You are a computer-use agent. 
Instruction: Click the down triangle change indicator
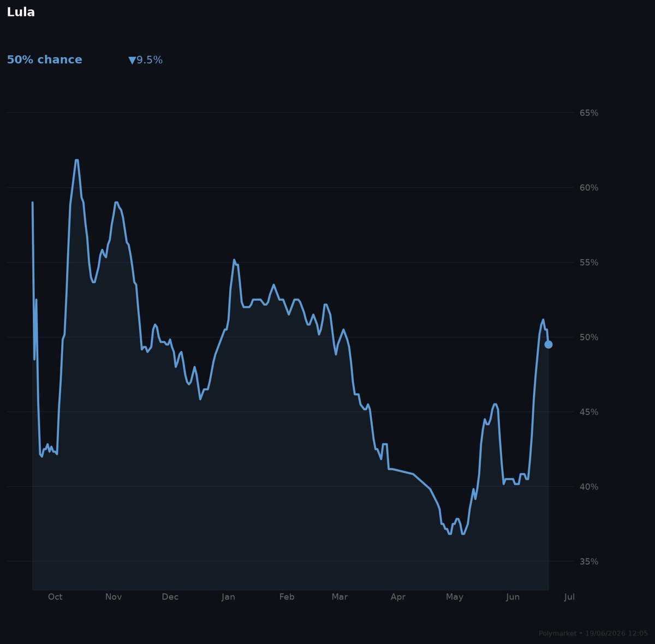[132, 61]
